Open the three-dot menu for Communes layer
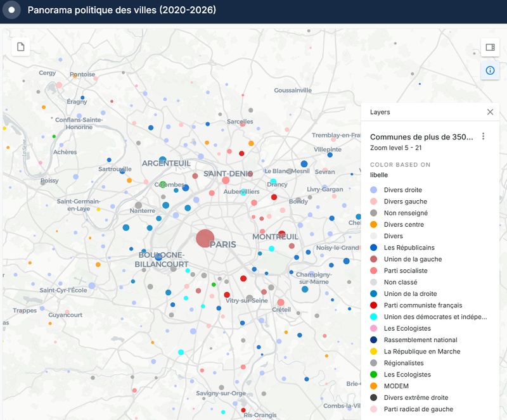The height and width of the screenshot is (420, 507). (x=484, y=137)
